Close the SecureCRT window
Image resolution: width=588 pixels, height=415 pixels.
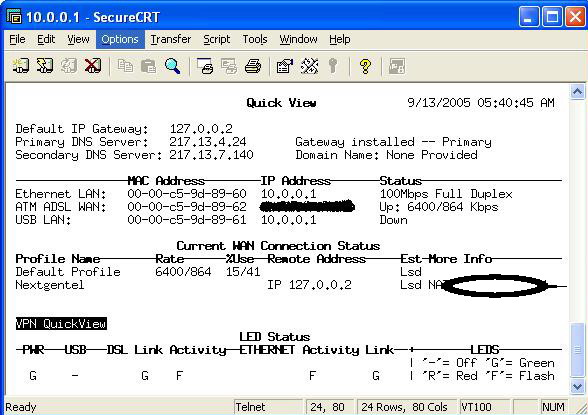point(575,17)
